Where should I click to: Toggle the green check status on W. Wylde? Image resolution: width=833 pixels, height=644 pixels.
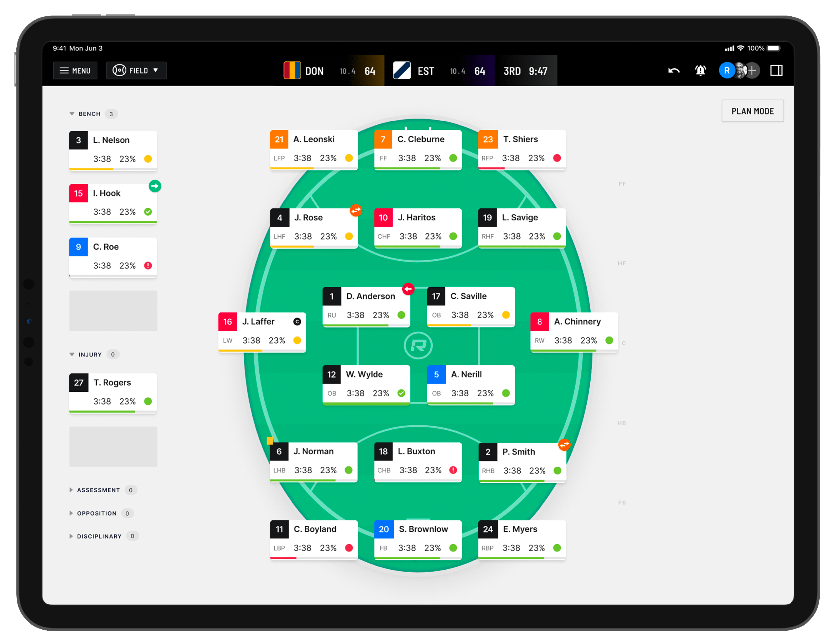[x=401, y=393]
